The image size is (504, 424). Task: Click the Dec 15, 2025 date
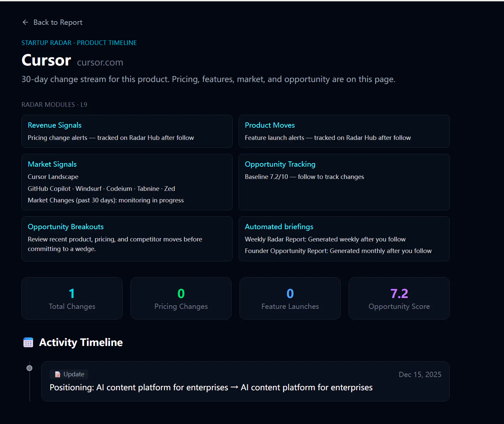pyautogui.click(x=420, y=374)
